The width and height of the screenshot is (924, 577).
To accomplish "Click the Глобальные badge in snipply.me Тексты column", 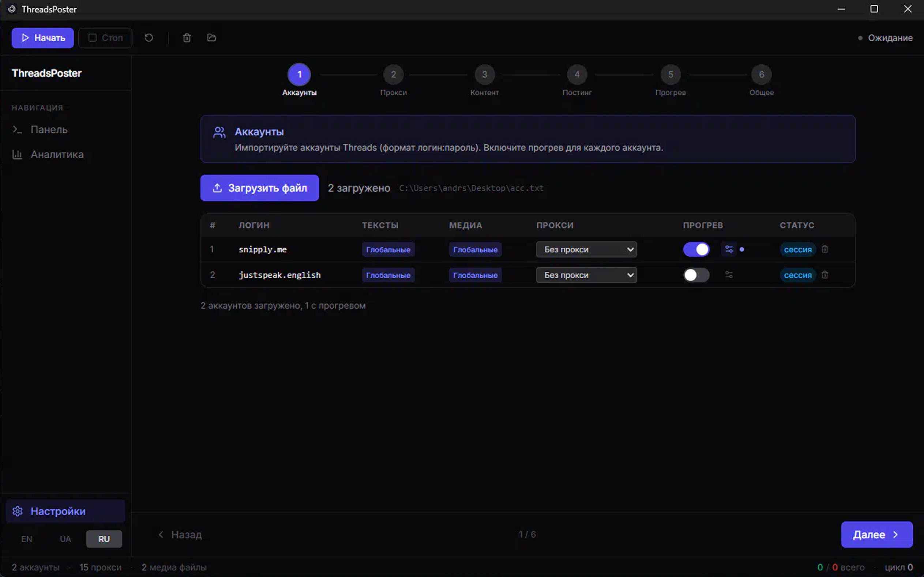I will 388,249.
